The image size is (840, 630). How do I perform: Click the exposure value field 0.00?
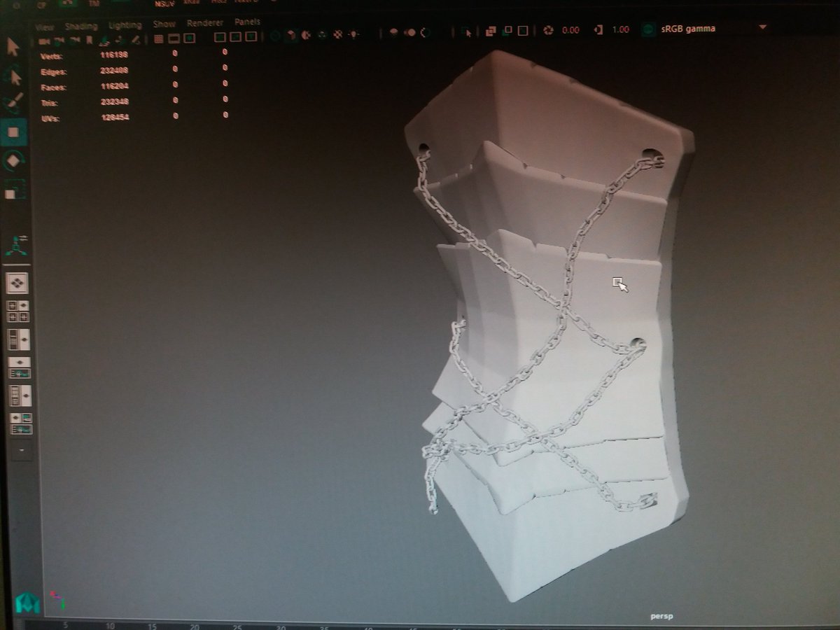[570, 30]
